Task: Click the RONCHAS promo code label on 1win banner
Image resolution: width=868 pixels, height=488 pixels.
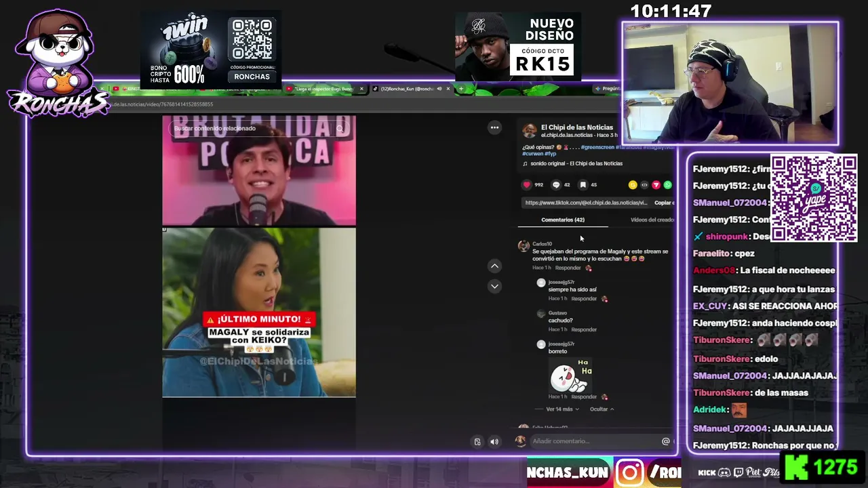Action: 252,77
